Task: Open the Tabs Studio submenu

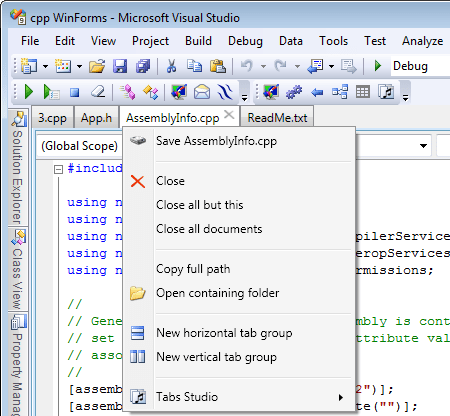Action: pyautogui.click(x=239, y=397)
